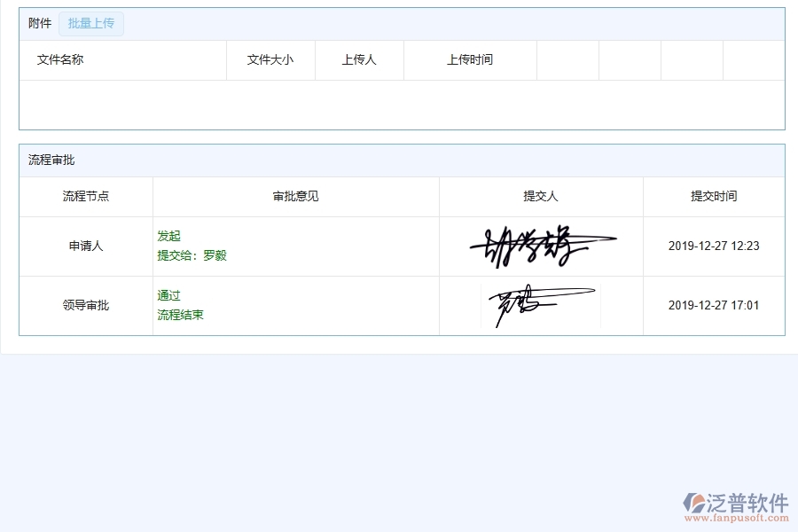Click the 提交人 column header
Image resolution: width=798 pixels, height=532 pixels.
[541, 196]
